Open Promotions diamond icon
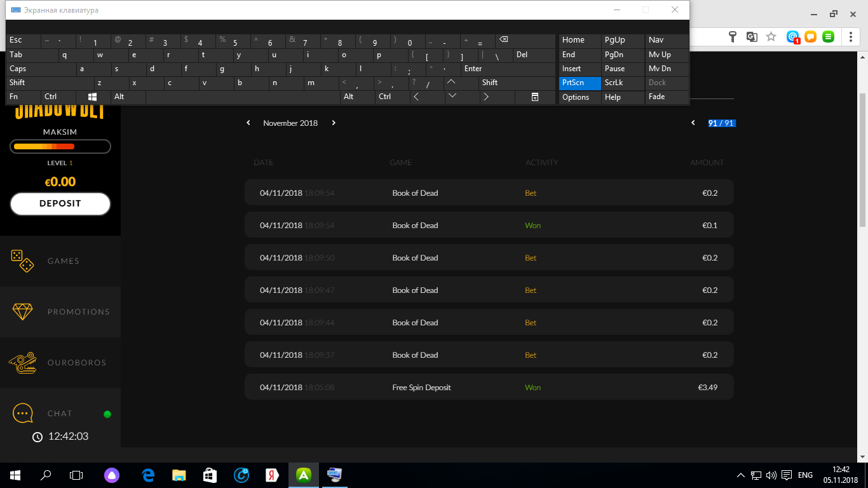This screenshot has height=488, width=868. pyautogui.click(x=22, y=311)
